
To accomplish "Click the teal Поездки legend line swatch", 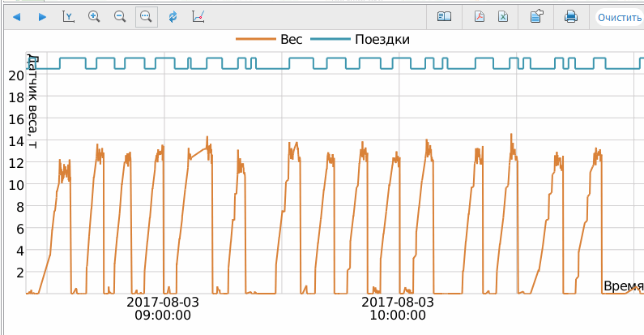I will (x=332, y=39).
